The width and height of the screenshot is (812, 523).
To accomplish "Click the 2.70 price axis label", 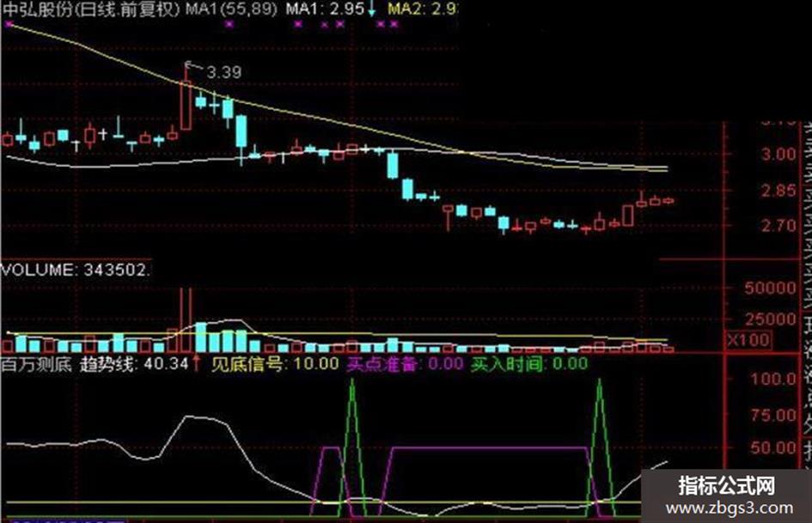I will point(778,226).
